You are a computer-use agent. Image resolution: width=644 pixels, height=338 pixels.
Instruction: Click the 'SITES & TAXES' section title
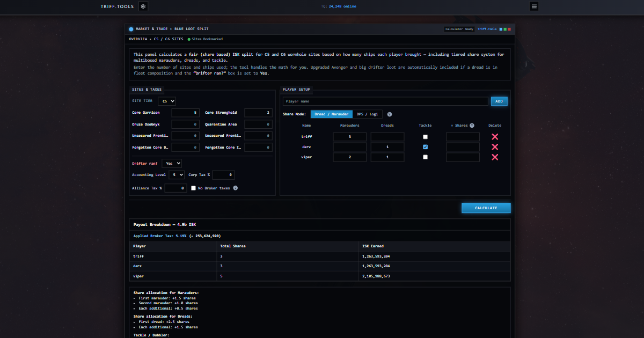[147, 90]
